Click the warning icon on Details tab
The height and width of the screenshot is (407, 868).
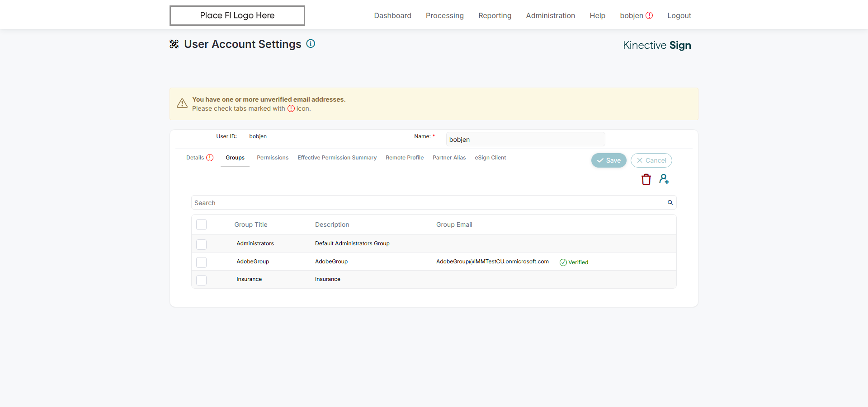210,158
